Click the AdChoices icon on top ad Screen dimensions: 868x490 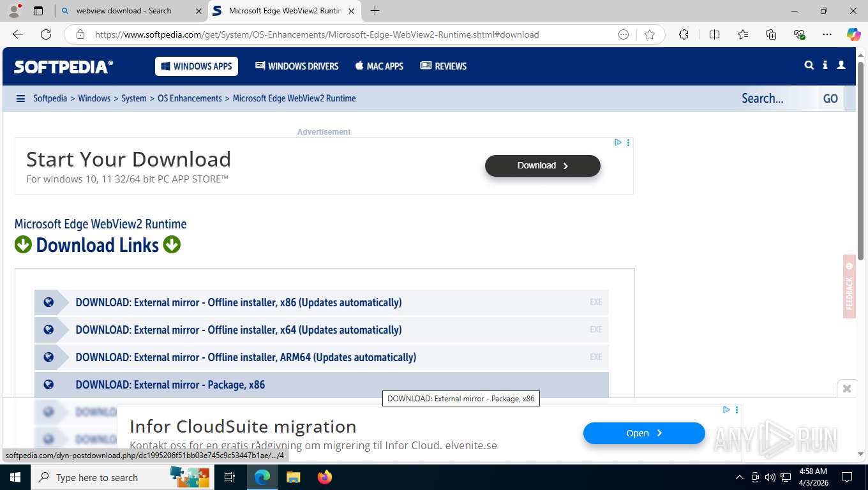coord(618,142)
